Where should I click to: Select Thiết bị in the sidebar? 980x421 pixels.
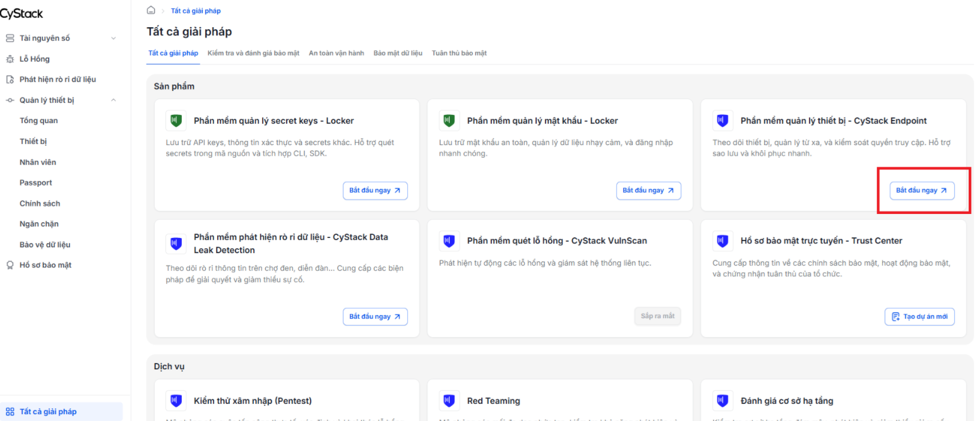(x=33, y=141)
